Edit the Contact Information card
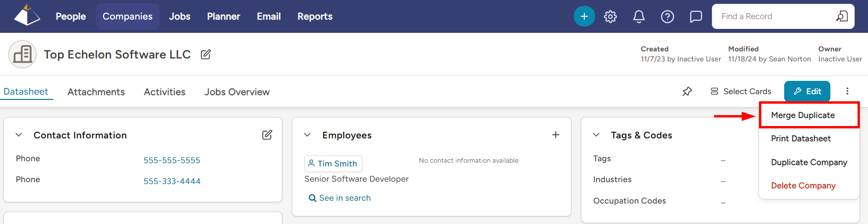Image resolution: width=868 pixels, height=224 pixels. click(267, 135)
